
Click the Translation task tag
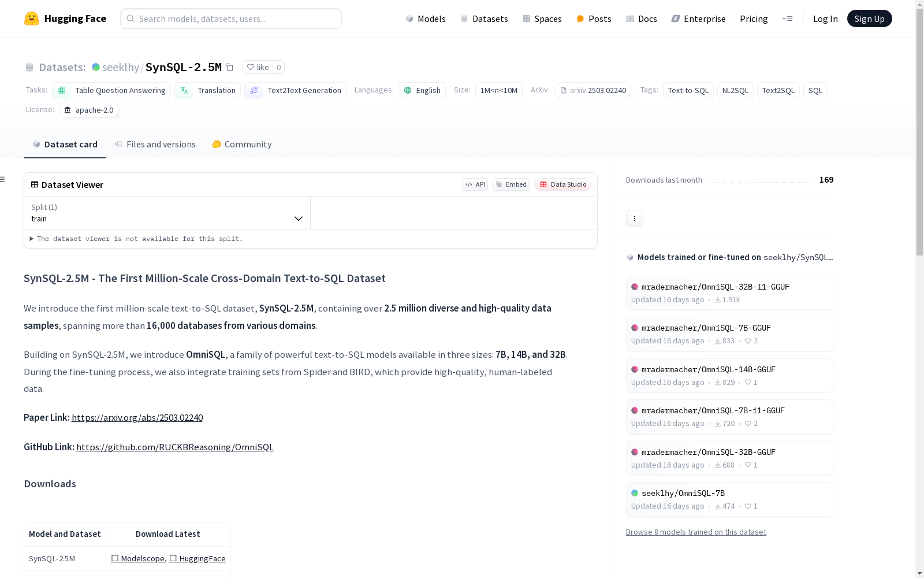(207, 90)
